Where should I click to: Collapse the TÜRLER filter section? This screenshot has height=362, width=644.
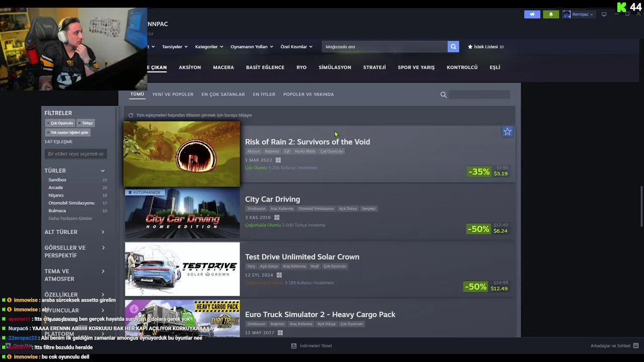click(75, 171)
